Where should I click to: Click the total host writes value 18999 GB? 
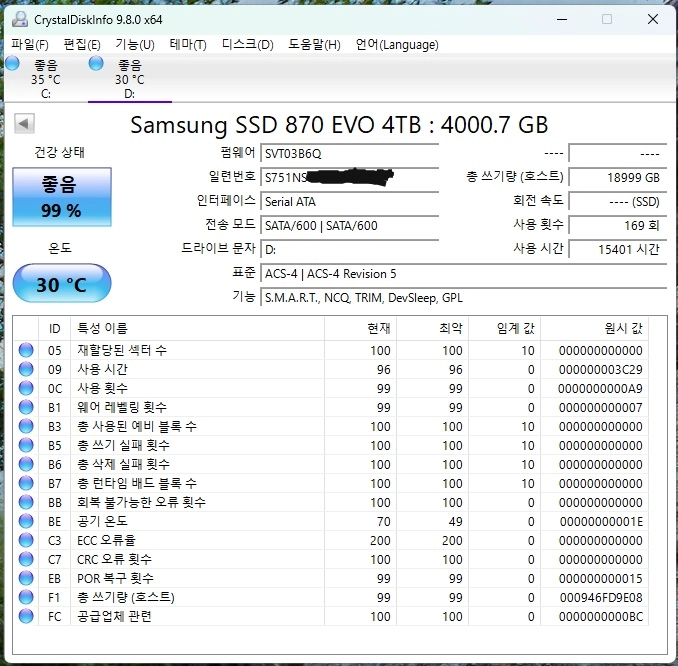pos(617,177)
